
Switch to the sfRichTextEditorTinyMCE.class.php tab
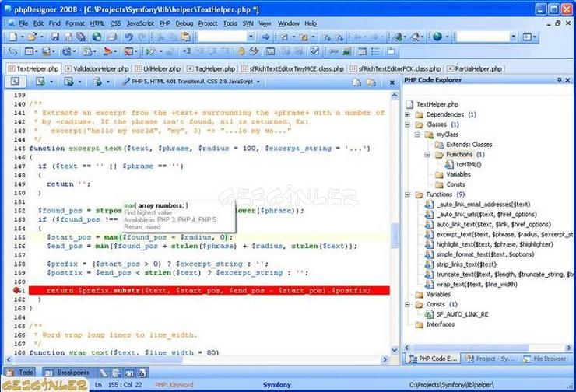click(293, 68)
